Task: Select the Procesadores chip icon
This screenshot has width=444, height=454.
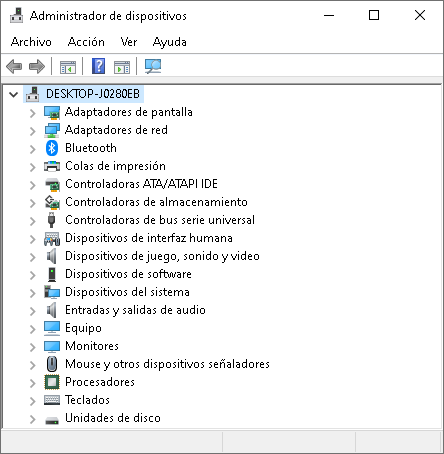Action: [x=52, y=382]
